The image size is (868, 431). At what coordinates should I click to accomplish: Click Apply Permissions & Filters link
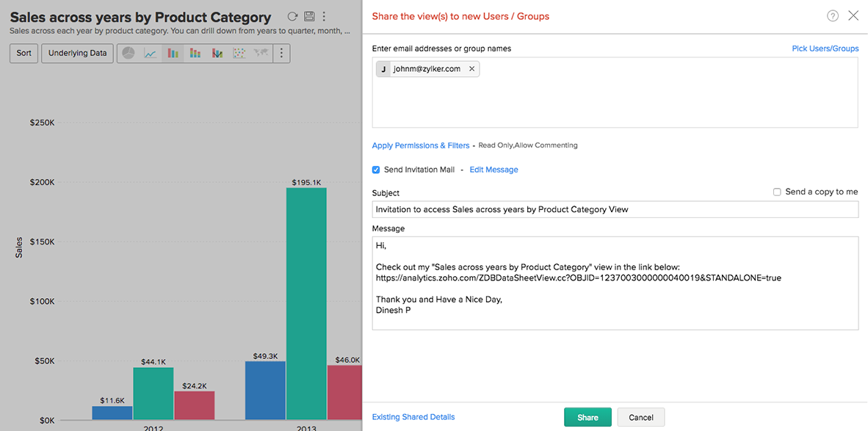tap(421, 145)
